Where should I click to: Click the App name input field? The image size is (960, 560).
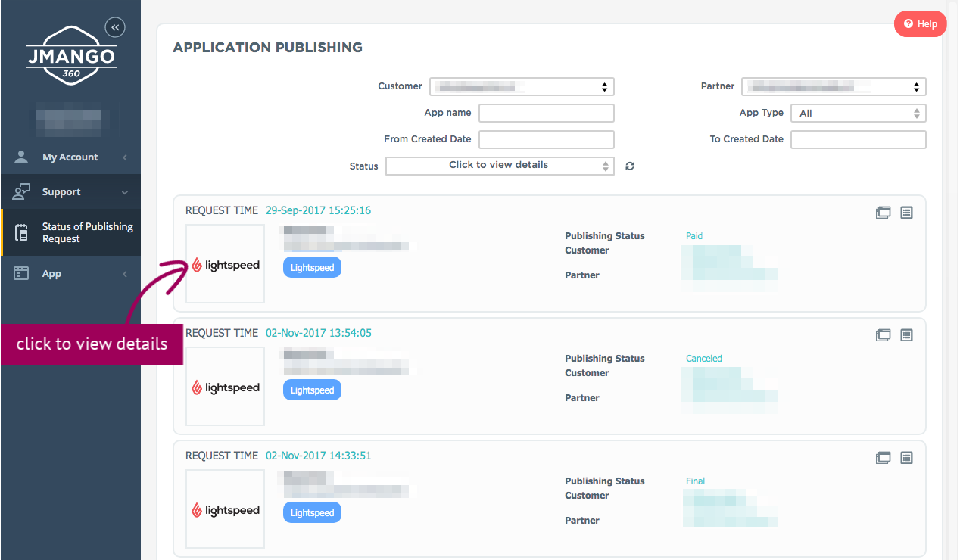(546, 113)
